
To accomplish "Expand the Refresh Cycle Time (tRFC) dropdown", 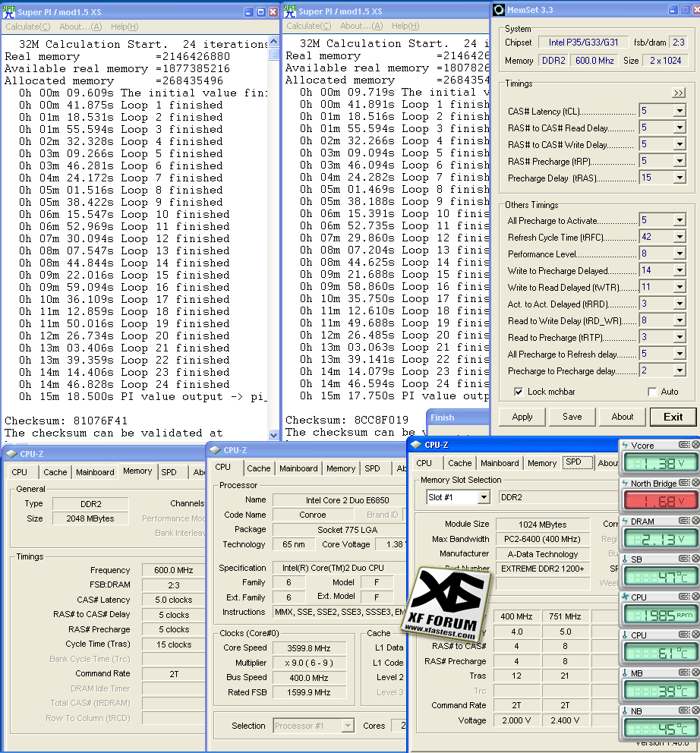I will click(679, 238).
